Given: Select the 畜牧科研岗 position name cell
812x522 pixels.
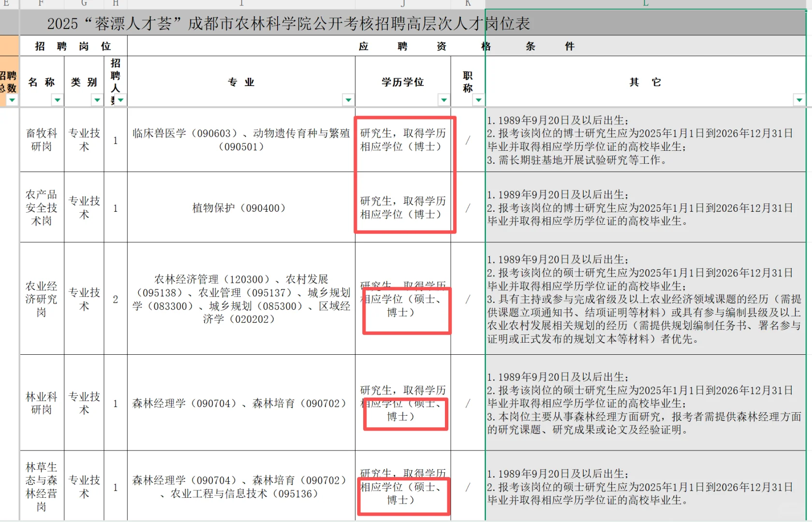Looking at the screenshot, I should (42, 140).
